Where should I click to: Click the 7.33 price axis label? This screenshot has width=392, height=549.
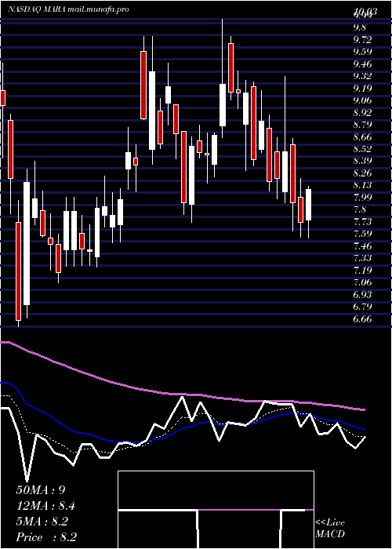point(362,258)
